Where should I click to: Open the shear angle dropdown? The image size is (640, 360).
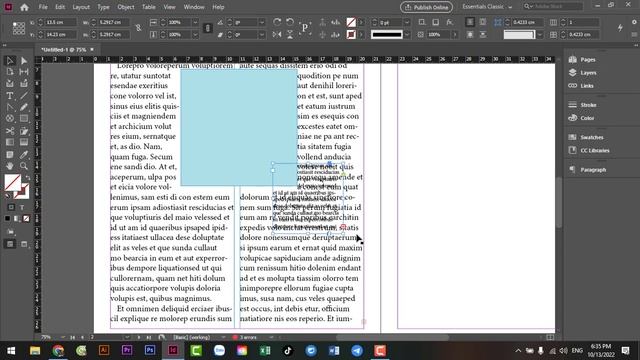(262, 35)
